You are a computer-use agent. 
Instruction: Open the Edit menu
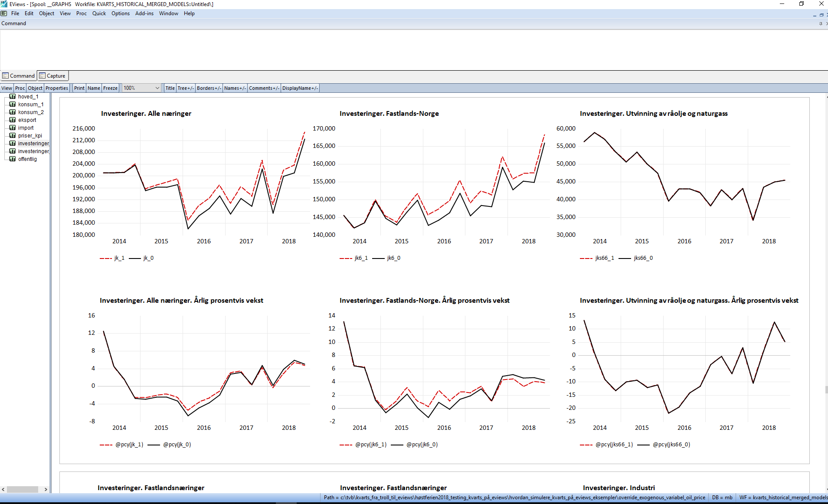[x=29, y=13]
